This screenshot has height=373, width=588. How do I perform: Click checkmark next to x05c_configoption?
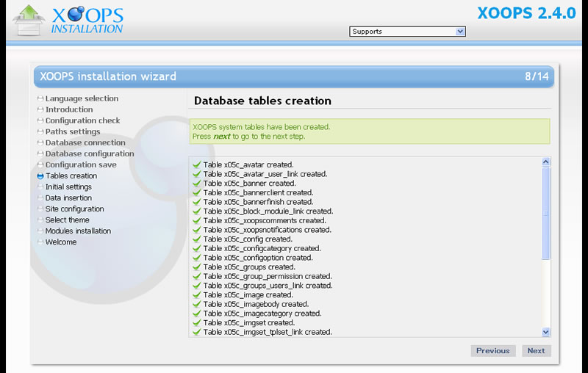pos(196,258)
